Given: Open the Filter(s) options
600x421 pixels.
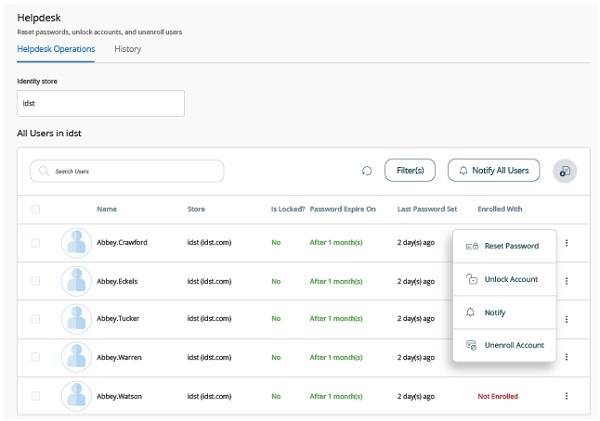Looking at the screenshot, I should (x=410, y=171).
